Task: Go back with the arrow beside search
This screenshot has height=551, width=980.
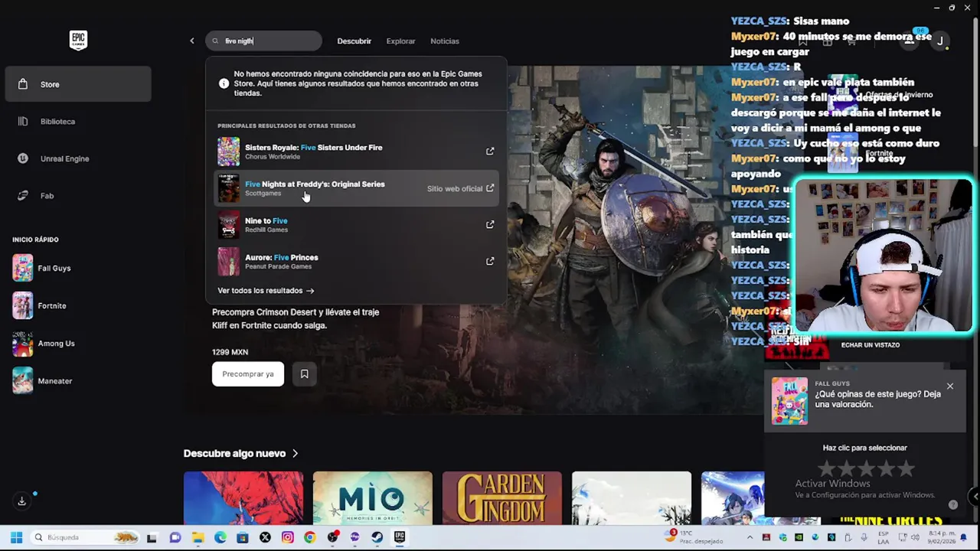Action: pyautogui.click(x=192, y=41)
